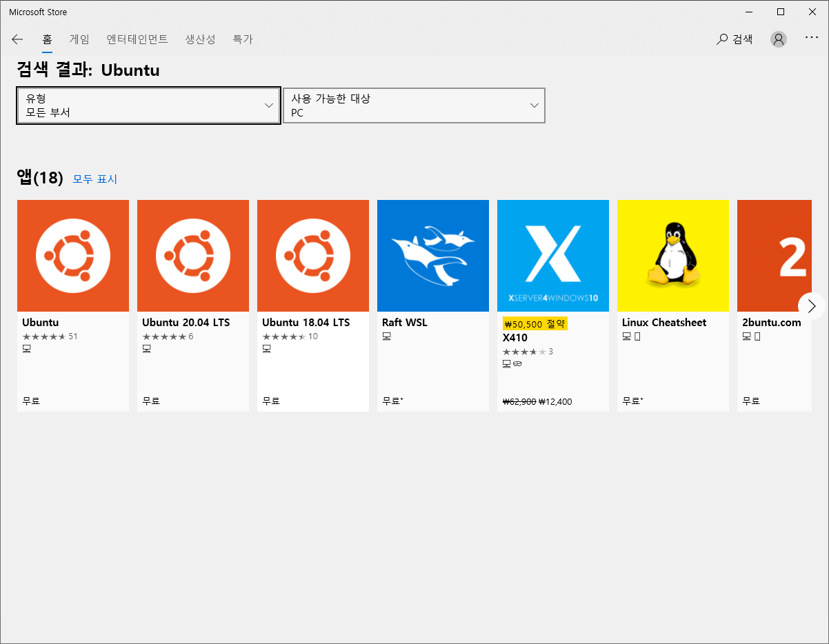This screenshot has width=829, height=644.
Task: Open the Ubuntu 20.04 LTS tile logo
Action: [x=193, y=256]
